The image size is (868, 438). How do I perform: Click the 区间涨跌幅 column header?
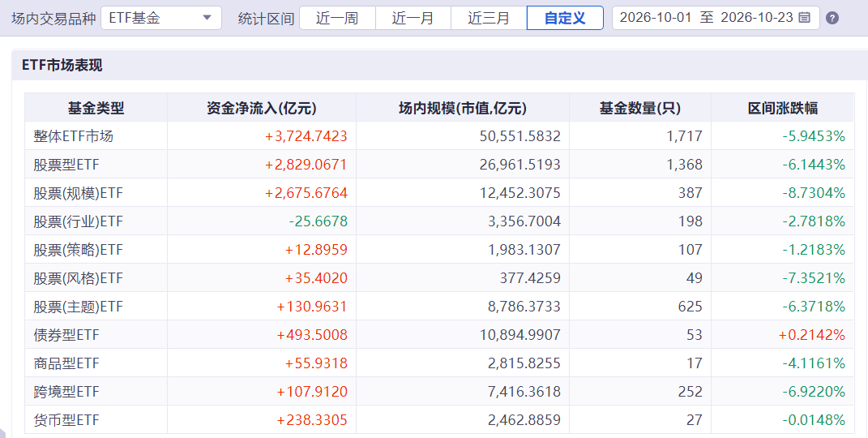pos(782,108)
